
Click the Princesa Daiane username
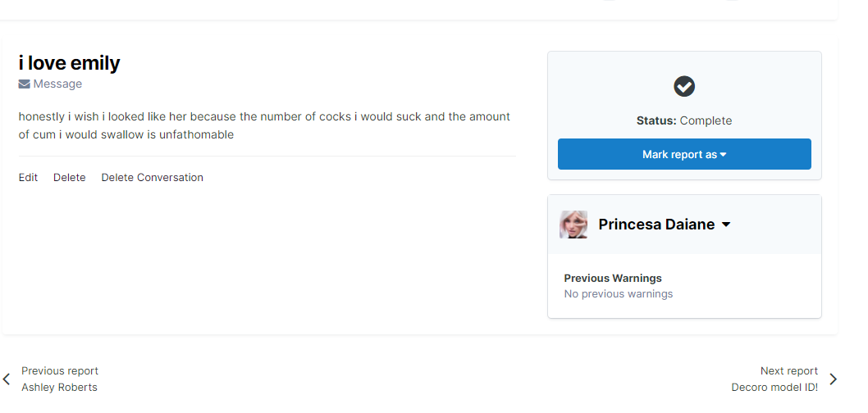click(656, 225)
